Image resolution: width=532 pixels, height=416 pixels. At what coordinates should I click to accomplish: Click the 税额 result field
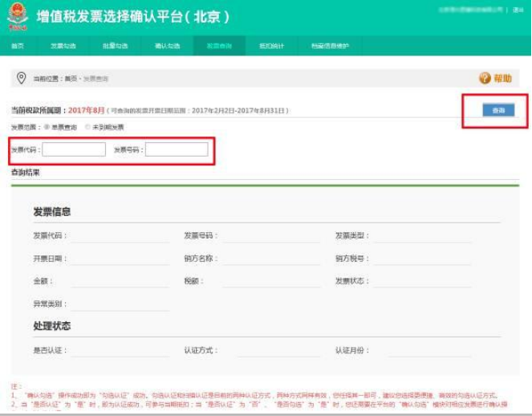[271, 281]
